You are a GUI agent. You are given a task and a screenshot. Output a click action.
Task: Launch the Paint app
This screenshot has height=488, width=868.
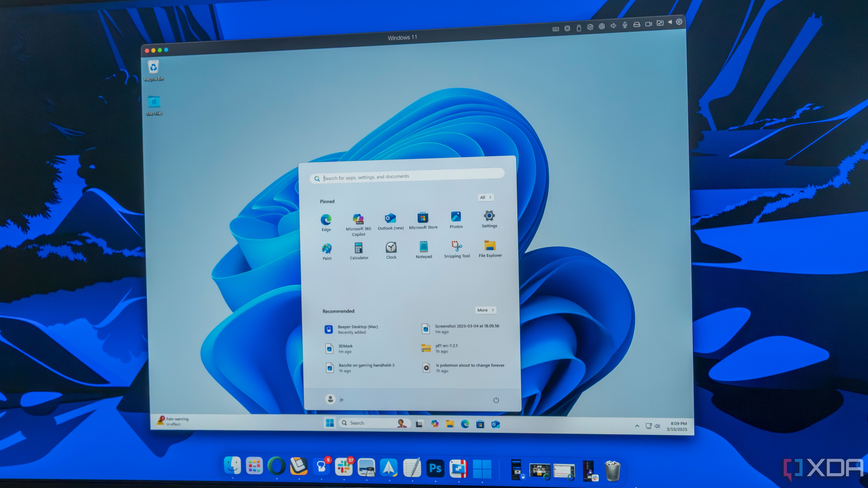(327, 252)
